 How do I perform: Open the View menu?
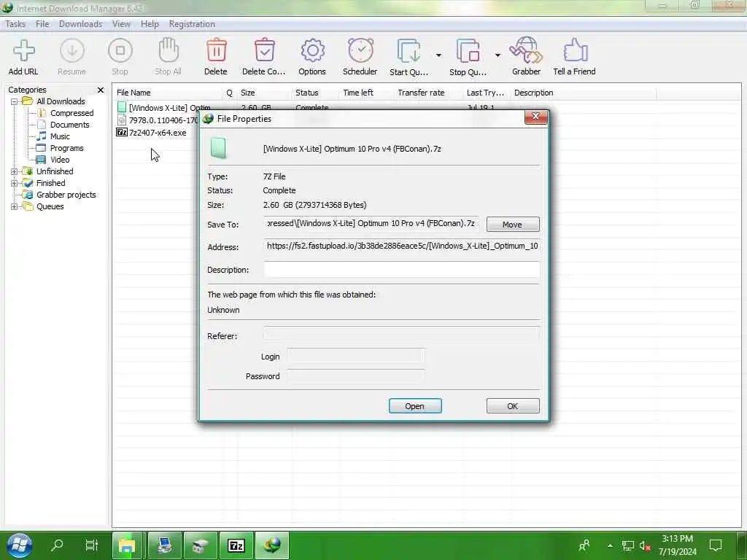122,24
